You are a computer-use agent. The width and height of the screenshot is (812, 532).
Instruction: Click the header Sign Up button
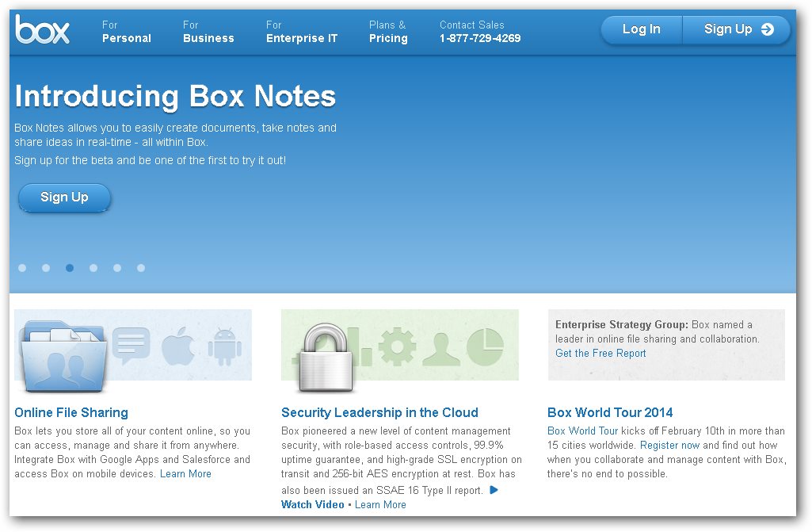point(737,29)
